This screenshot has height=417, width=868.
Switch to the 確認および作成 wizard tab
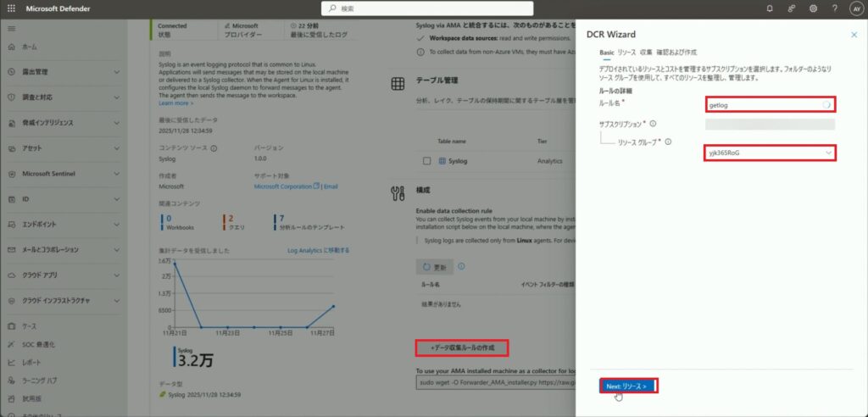[676, 52]
